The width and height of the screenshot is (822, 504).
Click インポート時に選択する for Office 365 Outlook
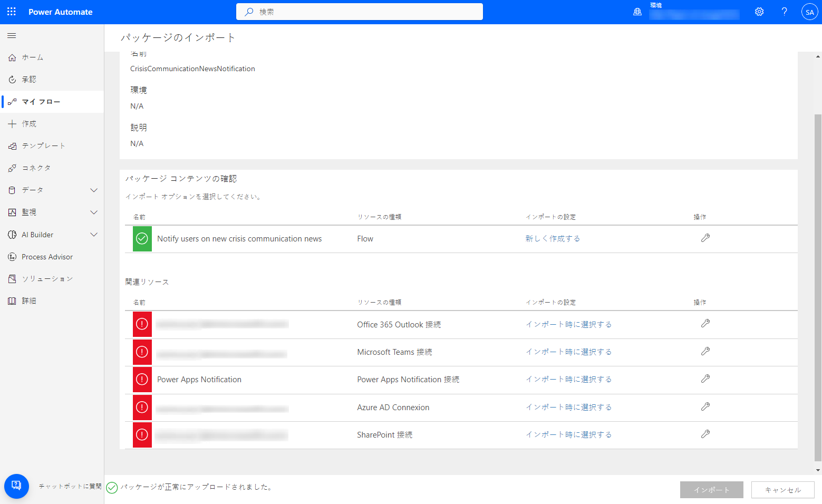pos(568,324)
